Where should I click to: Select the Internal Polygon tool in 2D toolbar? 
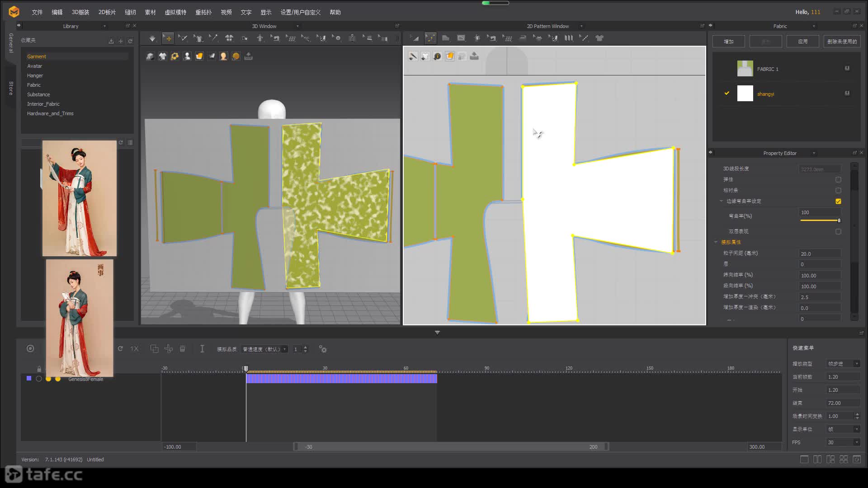tap(461, 38)
